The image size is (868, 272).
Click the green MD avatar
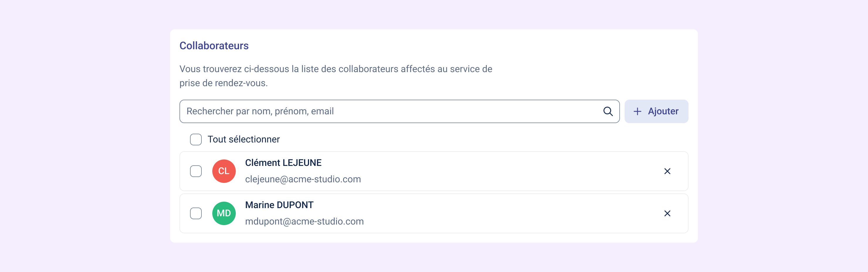(224, 213)
